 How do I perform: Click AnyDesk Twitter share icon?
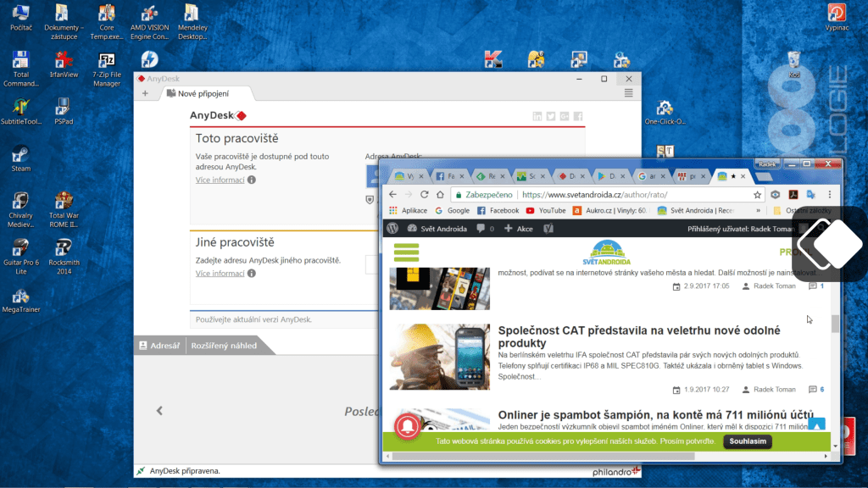click(x=551, y=116)
